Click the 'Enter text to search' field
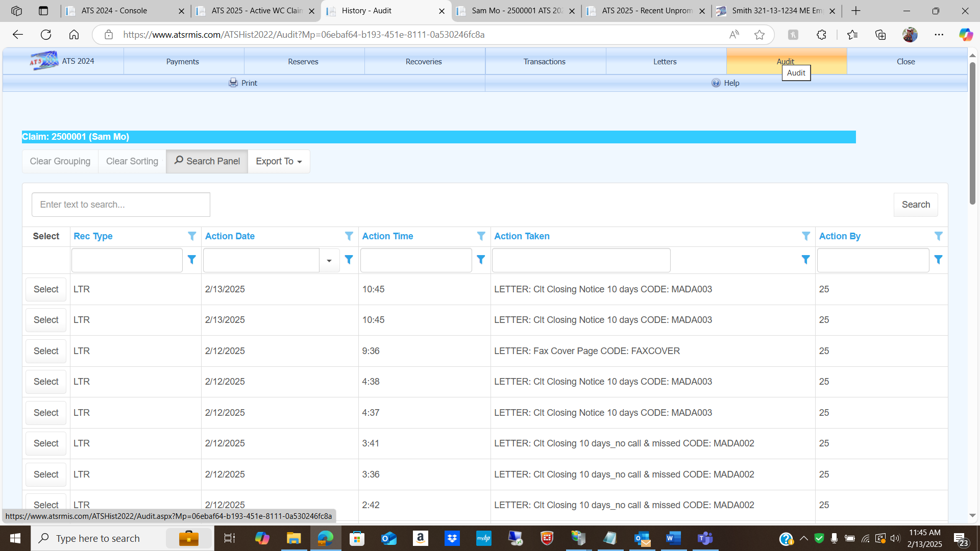This screenshot has height=551, width=980. pos(121,205)
